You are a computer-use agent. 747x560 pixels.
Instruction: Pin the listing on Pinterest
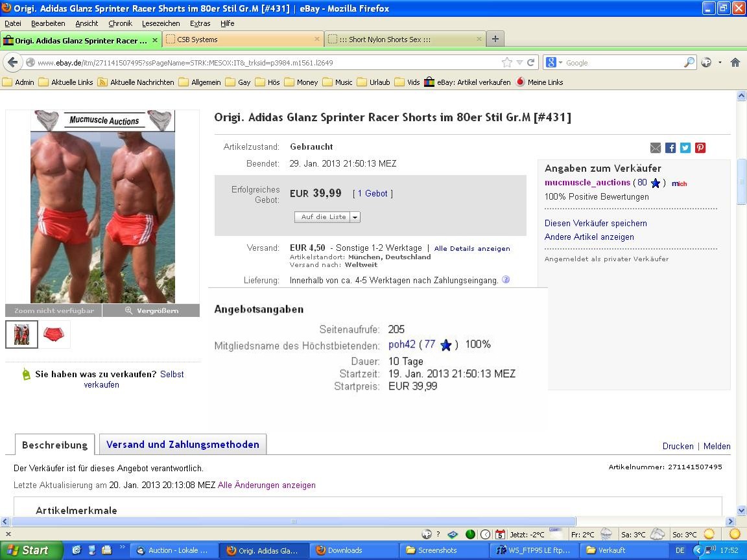pos(700,148)
